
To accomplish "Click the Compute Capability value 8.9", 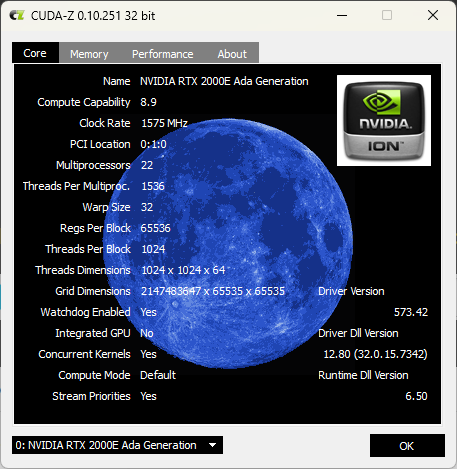I will 148,102.
